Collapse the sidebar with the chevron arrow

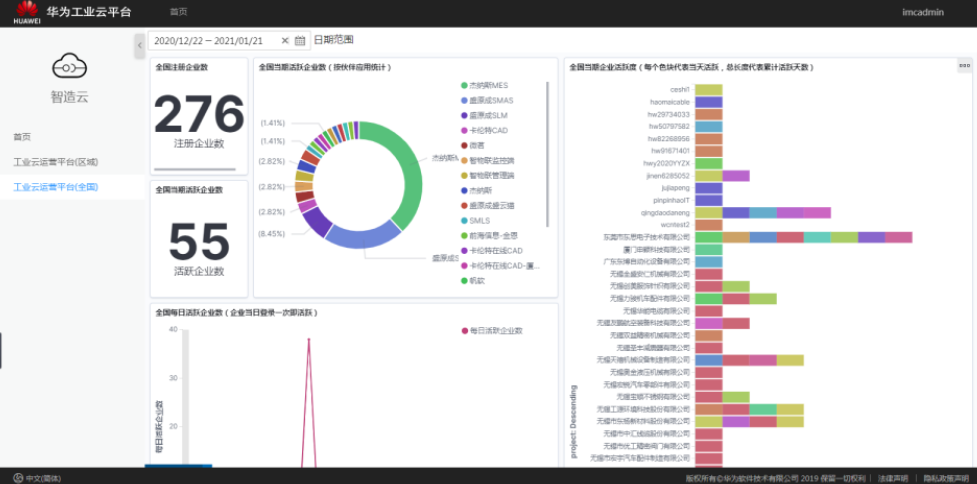coord(140,46)
